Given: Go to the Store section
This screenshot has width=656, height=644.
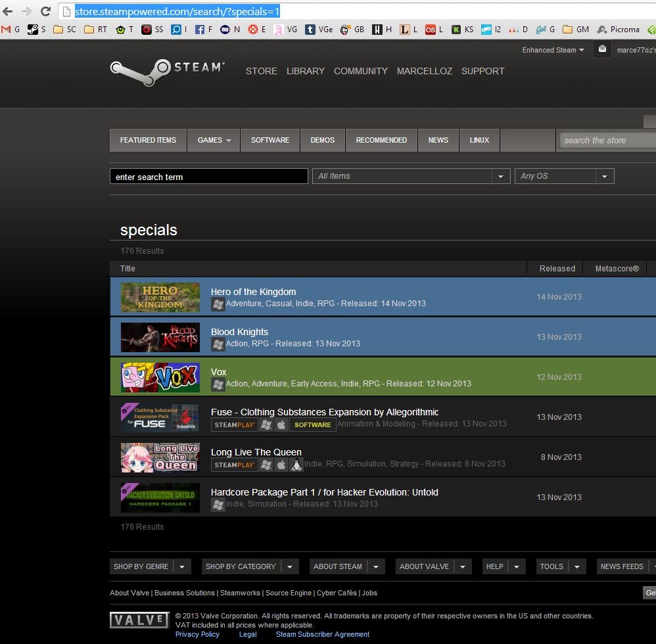Looking at the screenshot, I should (x=262, y=71).
